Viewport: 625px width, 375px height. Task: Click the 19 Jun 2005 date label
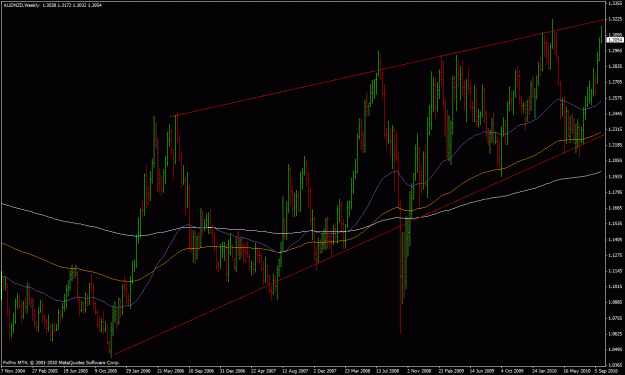75,371
